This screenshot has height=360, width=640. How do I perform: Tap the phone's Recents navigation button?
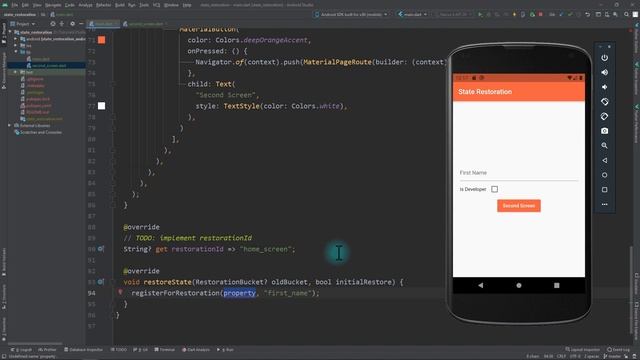pyautogui.click(x=557, y=285)
